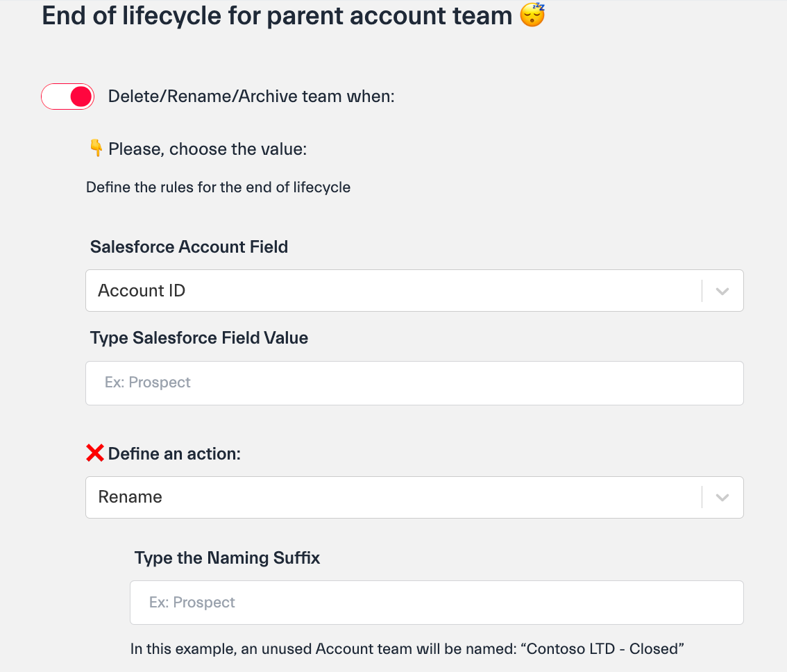787x672 pixels.
Task: Click the 'Account ID' selected value text
Action: pyautogui.click(x=142, y=291)
